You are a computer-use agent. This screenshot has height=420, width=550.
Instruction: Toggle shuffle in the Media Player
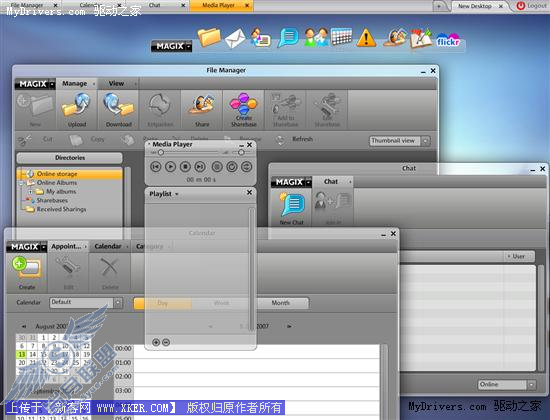(x=247, y=167)
